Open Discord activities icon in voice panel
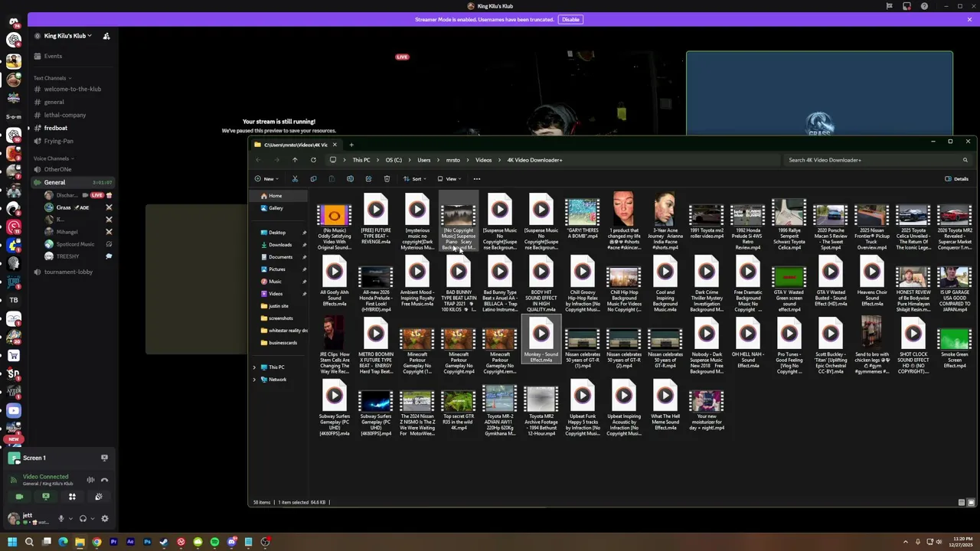 tap(72, 497)
